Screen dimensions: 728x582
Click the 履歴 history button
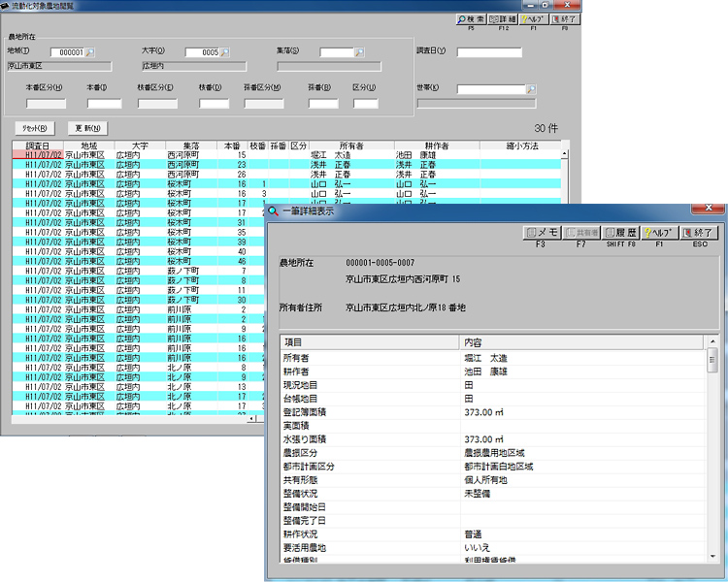click(621, 233)
